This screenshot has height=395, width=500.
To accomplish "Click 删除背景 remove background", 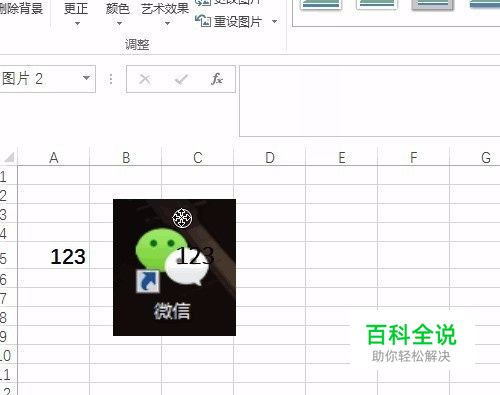I will point(21,9).
